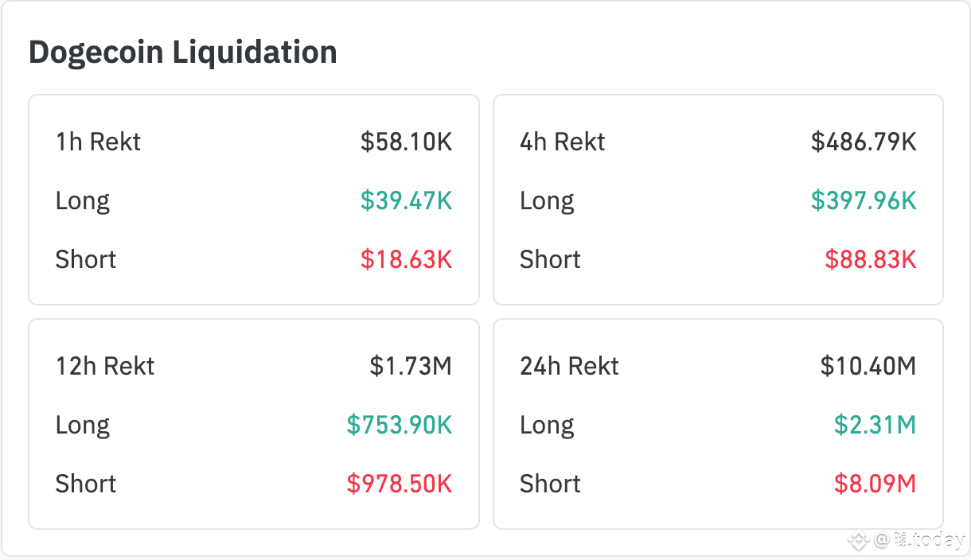971x560 pixels.
Task: Click the 4h Short $88.83K amount
Action: pyautogui.click(x=871, y=260)
